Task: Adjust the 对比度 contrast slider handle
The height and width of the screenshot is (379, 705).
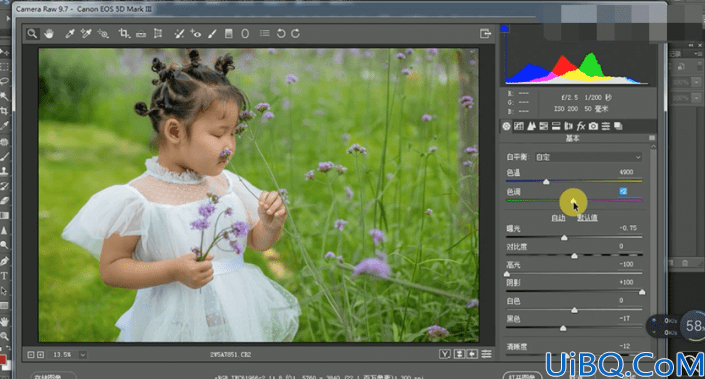Action: [x=574, y=255]
